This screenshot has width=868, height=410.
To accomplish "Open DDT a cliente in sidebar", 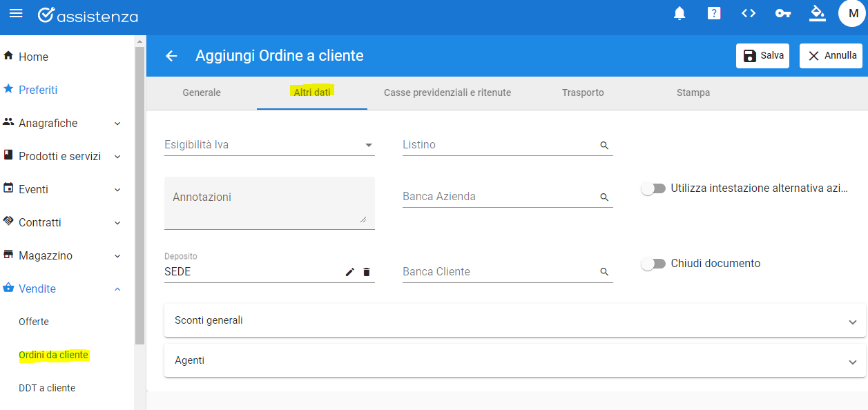I will click(x=47, y=388).
